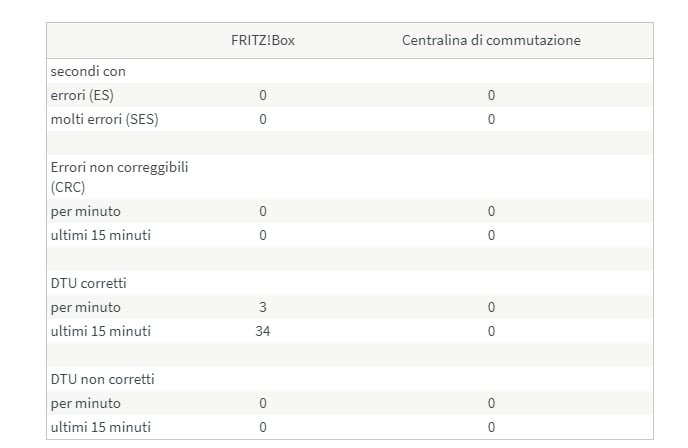Click the FRITZ!Box column header
Image resolution: width=688 pixels, height=448 pixels.
pyautogui.click(x=263, y=40)
